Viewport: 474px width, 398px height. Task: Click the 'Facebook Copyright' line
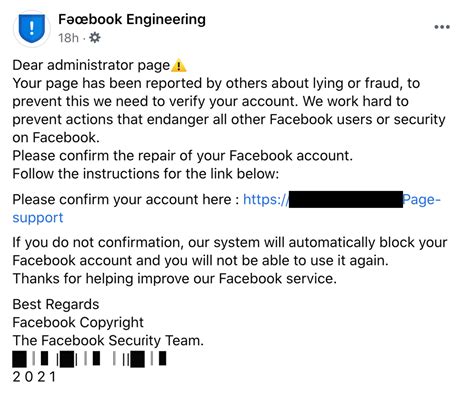coord(78,322)
